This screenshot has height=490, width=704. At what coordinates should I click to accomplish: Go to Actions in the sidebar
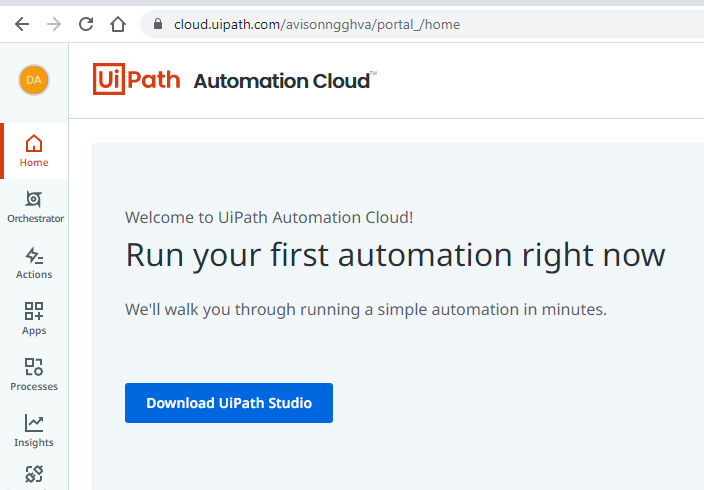coord(34,263)
